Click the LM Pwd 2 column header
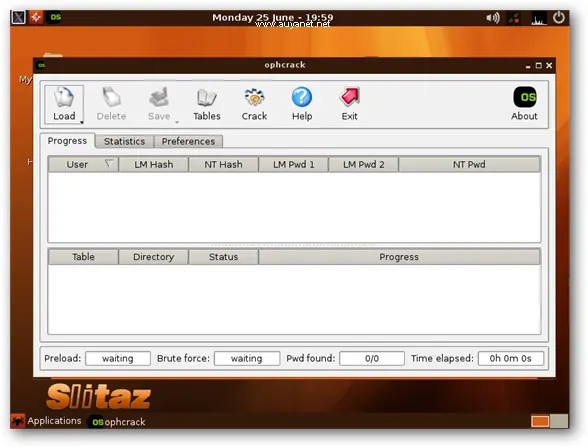The width and height of the screenshot is (588, 447). point(364,165)
